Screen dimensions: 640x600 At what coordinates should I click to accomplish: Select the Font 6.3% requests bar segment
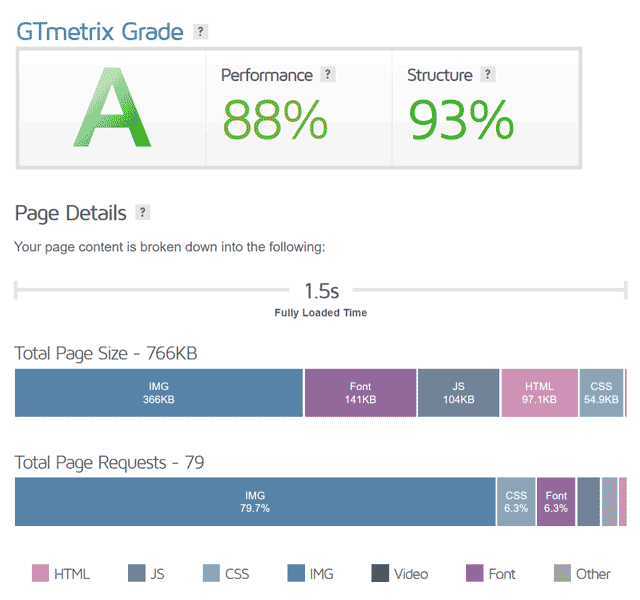556,502
